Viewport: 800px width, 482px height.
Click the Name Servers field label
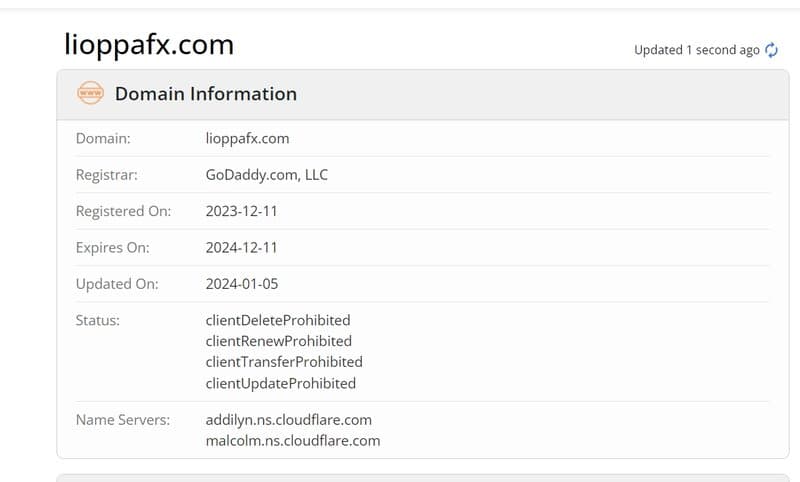click(122, 420)
